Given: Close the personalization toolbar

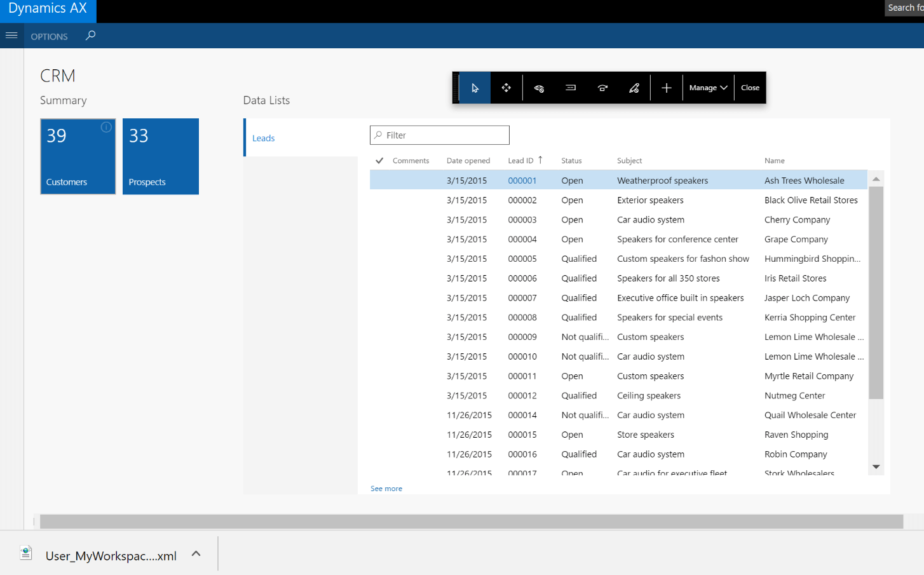Looking at the screenshot, I should pyautogui.click(x=750, y=88).
